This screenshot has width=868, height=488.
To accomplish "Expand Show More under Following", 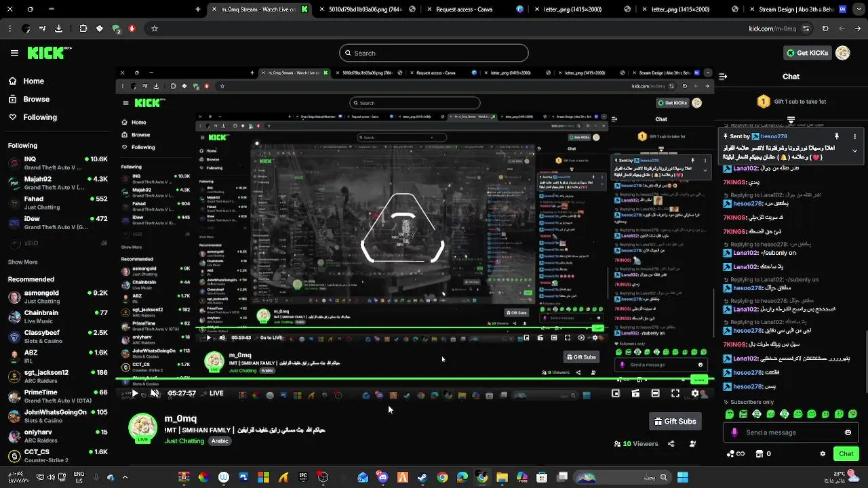I will [x=22, y=262].
